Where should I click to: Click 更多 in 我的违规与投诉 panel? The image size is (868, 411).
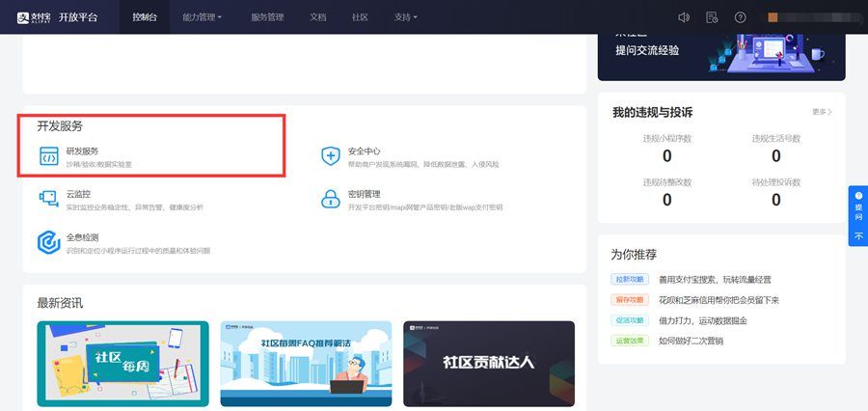pyautogui.click(x=821, y=112)
